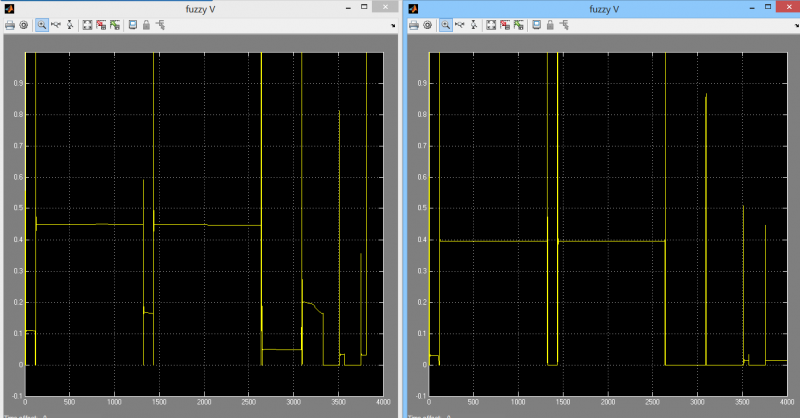Viewport: 800px width, 418px height.
Task: Activate the left fuzzy V title bar
Action: [x=201, y=9]
